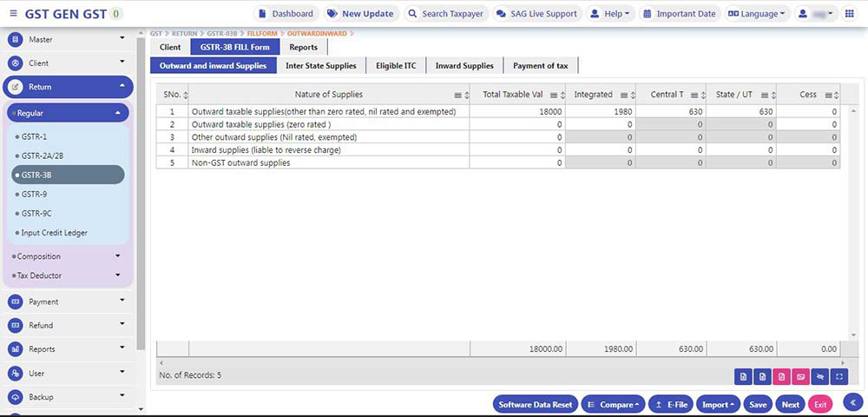Click the collapse arrow circle at bottom right
This screenshot has height=417, width=868.
click(852, 401)
